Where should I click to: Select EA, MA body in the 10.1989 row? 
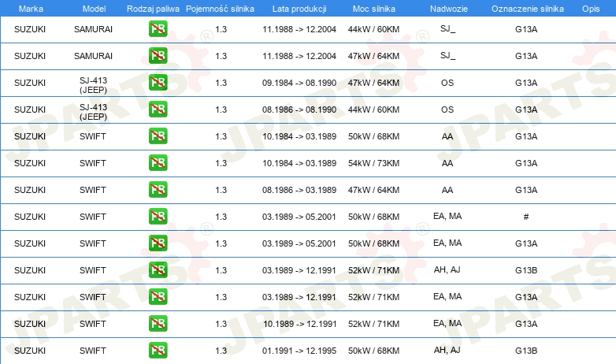[447, 323]
